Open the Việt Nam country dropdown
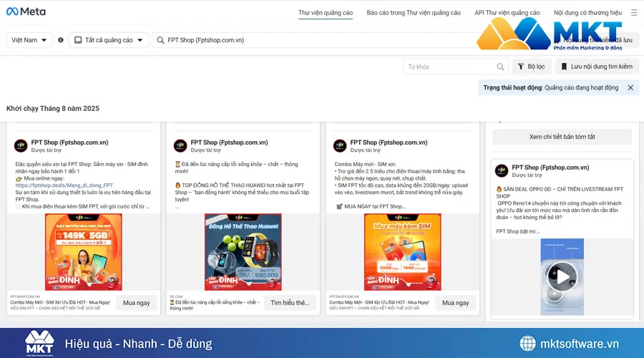The image size is (644, 358). (29, 40)
